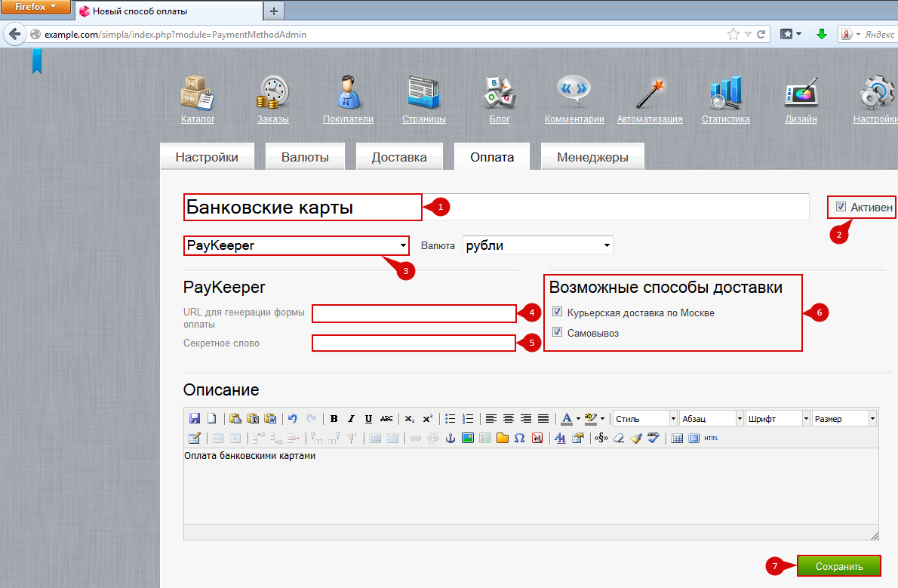
Task: Toggle the Активен checkbox
Action: coord(841,207)
